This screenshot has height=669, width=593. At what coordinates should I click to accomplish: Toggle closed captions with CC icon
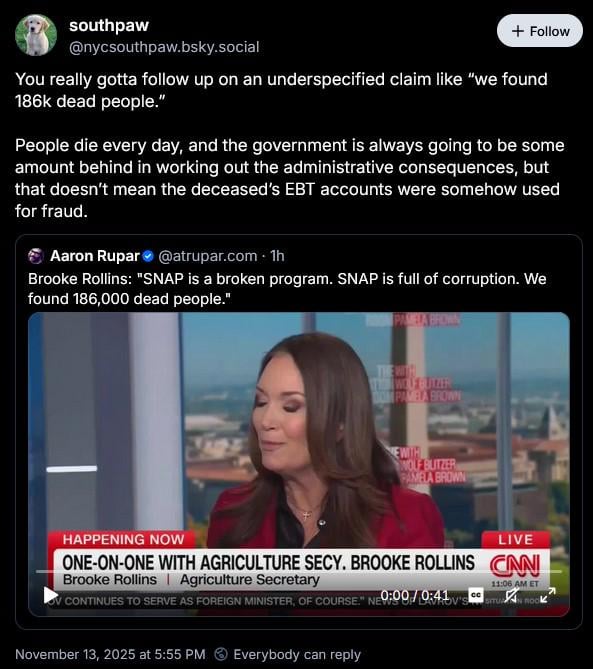pos(476,595)
